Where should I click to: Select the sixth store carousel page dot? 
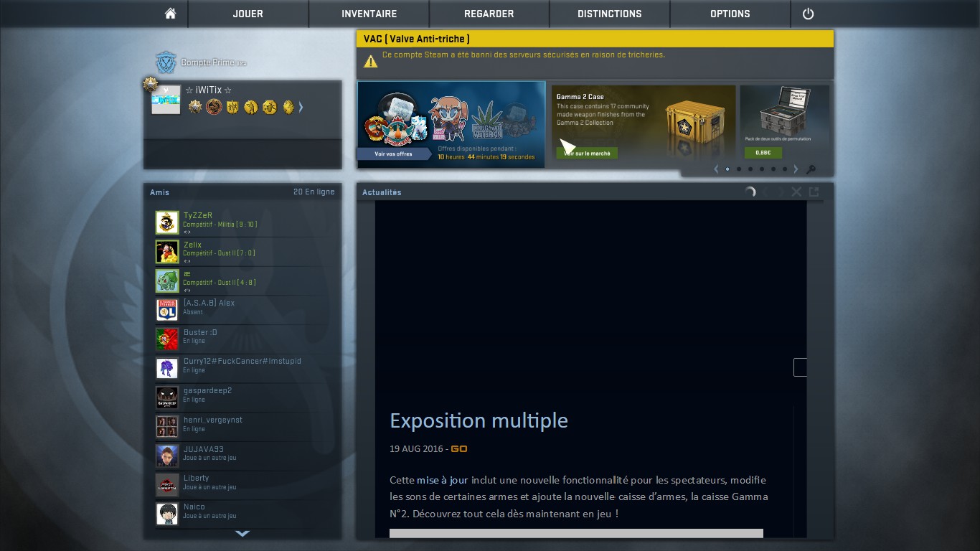click(785, 169)
